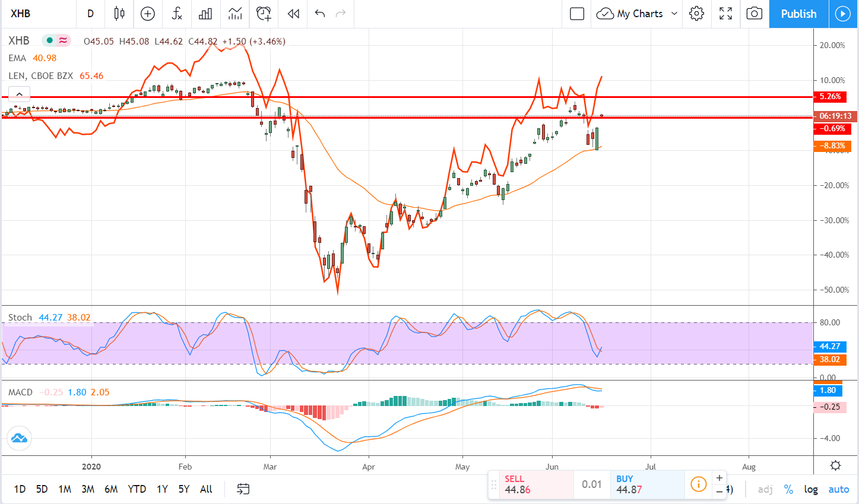Screen dimensions: 859x504
Task: Click the 5.26% red price label
Action: [x=830, y=96]
